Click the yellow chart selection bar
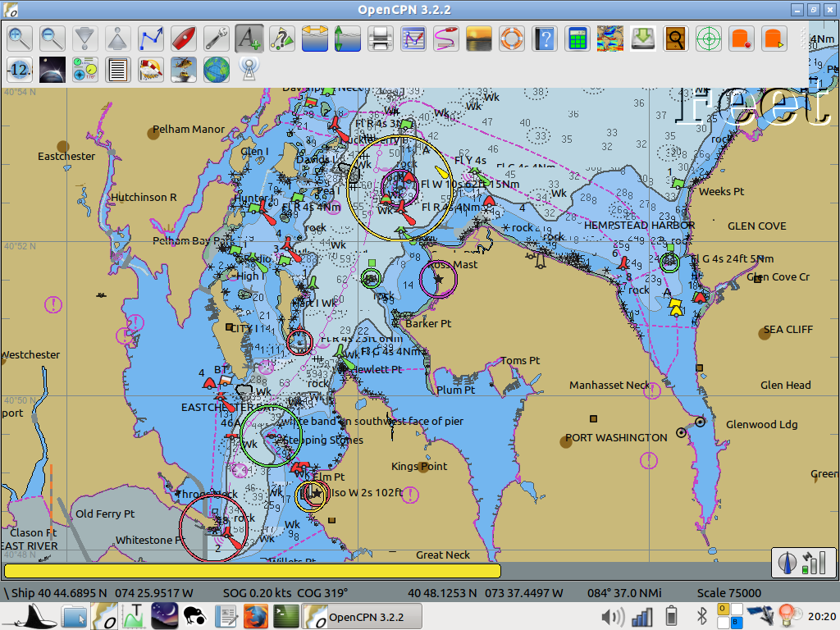840x630 pixels. 253,571
